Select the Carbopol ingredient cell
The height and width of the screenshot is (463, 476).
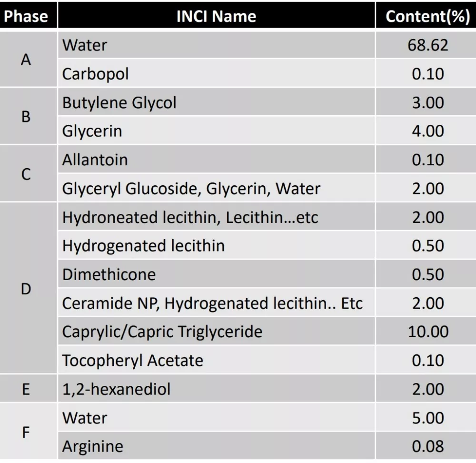96,74
